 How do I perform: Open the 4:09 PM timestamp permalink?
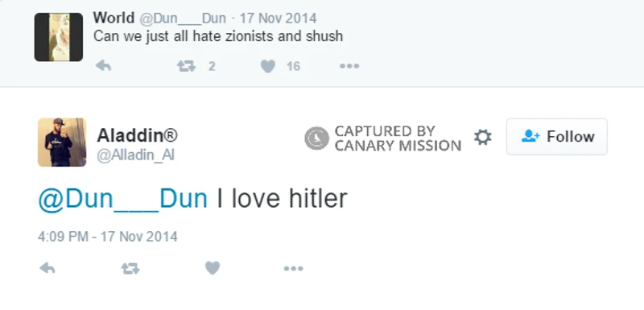point(108,237)
